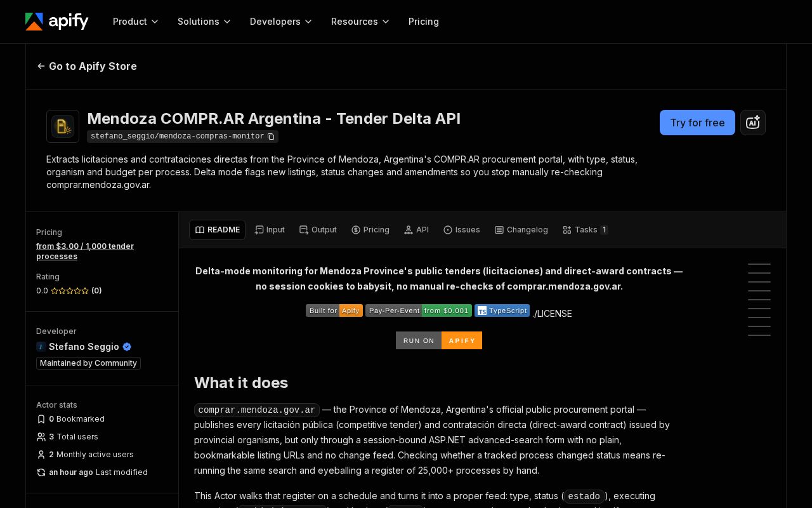Screen dimensions: 812x508
Task: Open Stefano Seggio developer profile
Action: coord(84,347)
